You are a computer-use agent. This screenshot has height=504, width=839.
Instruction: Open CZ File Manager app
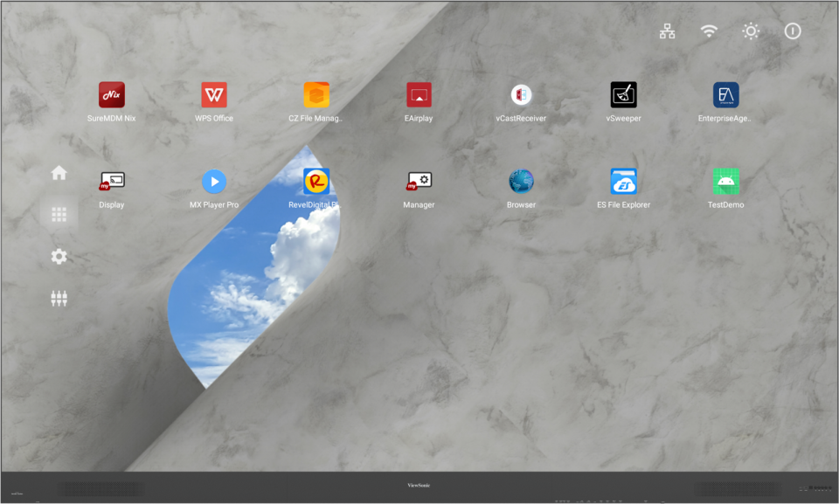tap(316, 95)
